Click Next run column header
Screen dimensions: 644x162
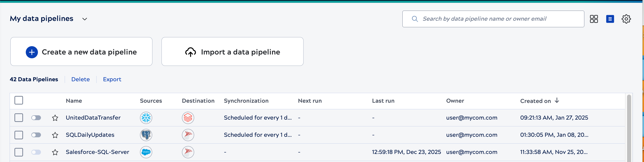click(310, 101)
